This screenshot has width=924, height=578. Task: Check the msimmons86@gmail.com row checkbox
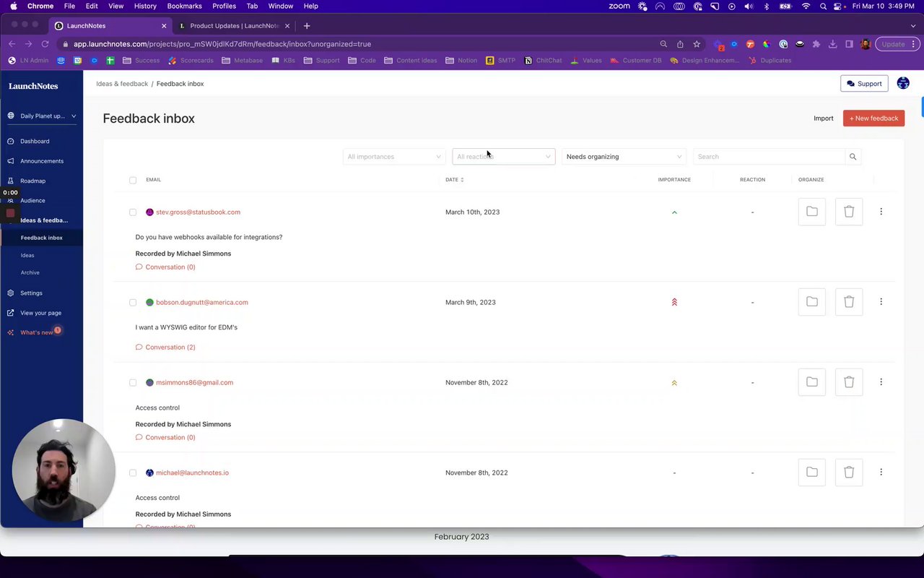click(133, 383)
